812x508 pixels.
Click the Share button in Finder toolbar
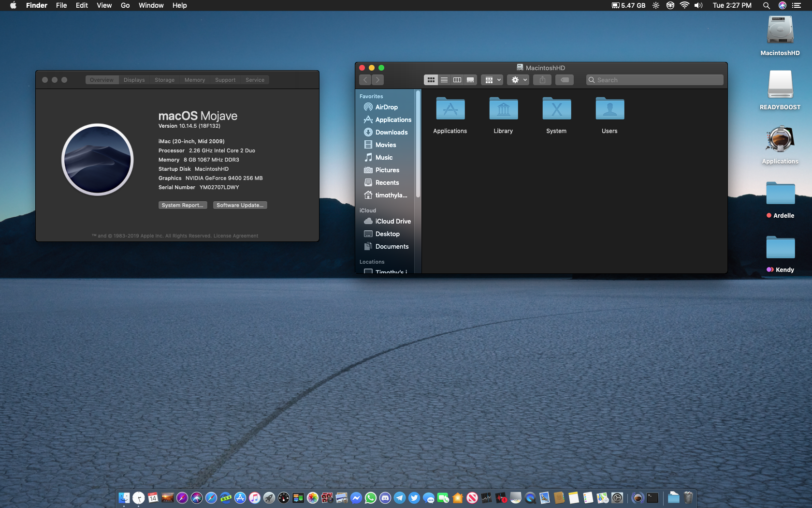[542, 80]
